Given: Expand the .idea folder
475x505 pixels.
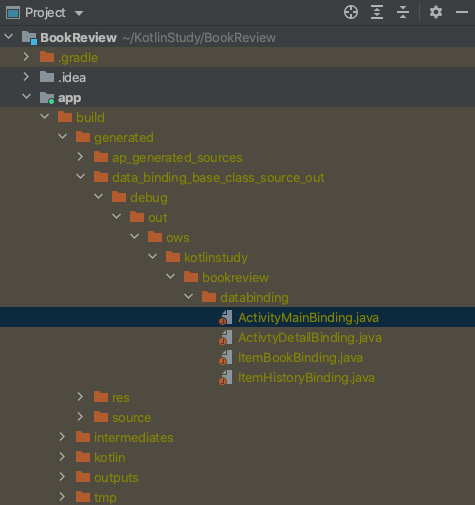Looking at the screenshot, I should 26,77.
